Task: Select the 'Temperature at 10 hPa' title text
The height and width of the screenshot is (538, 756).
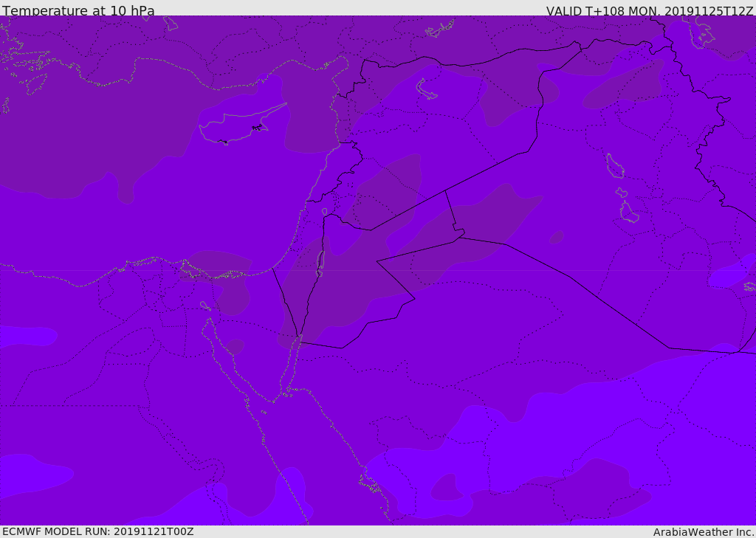Action: click(78, 10)
